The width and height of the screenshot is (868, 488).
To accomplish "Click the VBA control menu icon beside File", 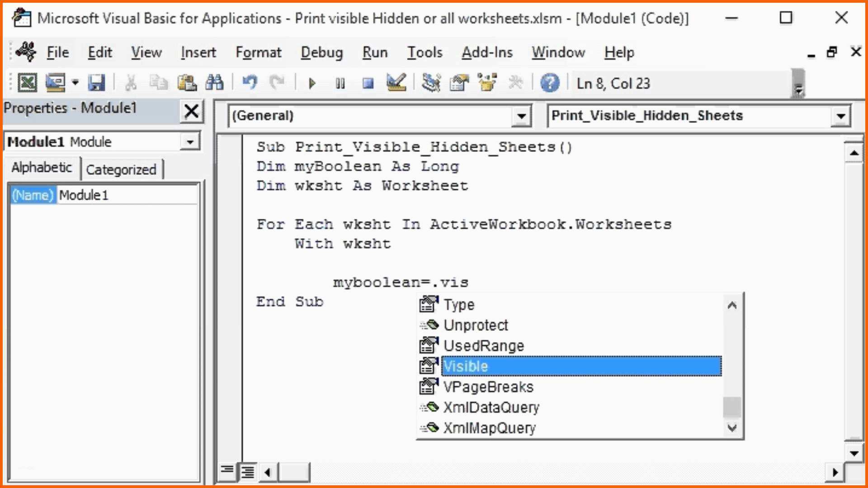I will click(x=26, y=52).
